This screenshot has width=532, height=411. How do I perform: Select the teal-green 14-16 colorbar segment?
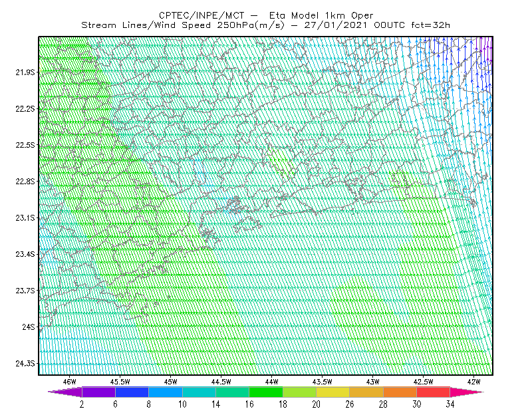(x=232, y=392)
